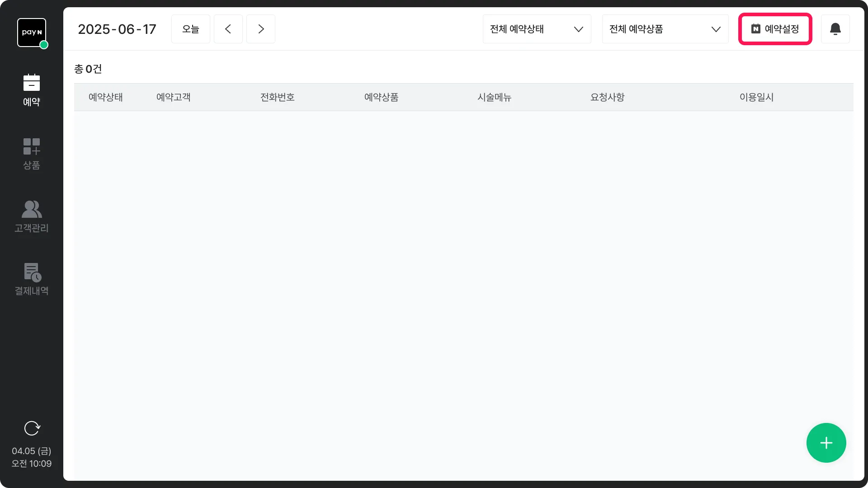Expand 전체 예약상태 dropdown
This screenshot has width=868, height=488.
[x=537, y=29]
